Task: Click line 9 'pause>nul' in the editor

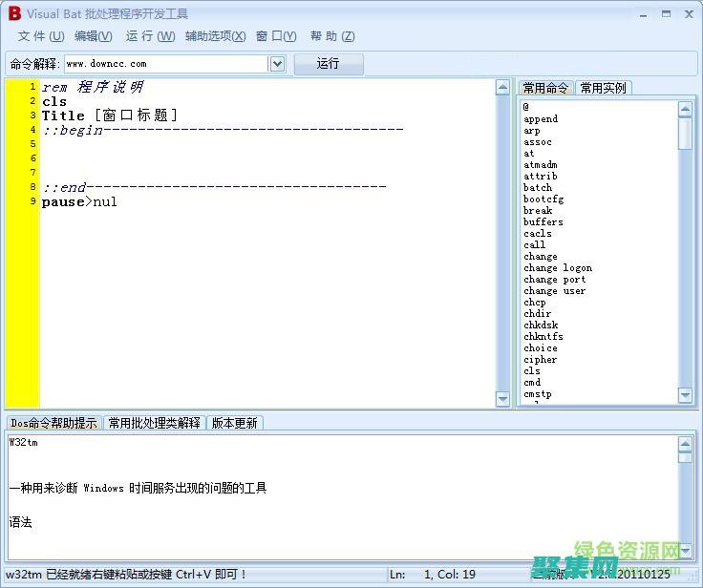Action: pyautogui.click(x=79, y=201)
